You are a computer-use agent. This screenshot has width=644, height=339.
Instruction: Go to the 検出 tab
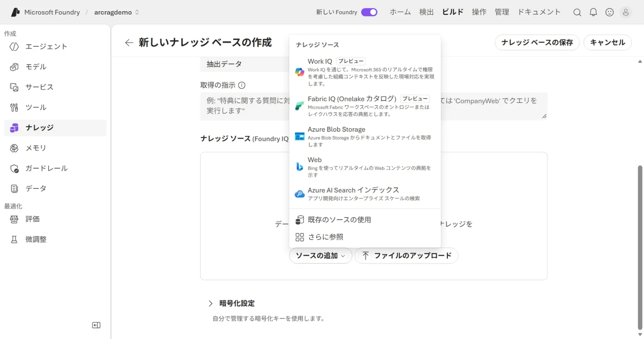click(426, 12)
